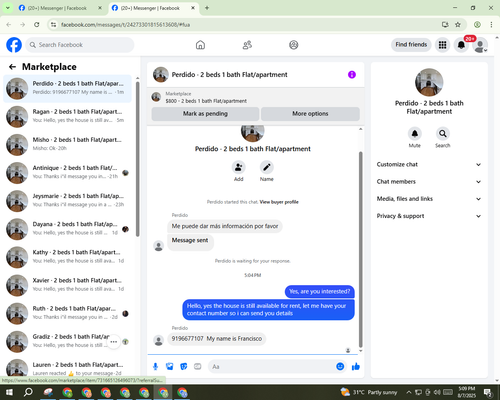Click the chat messages scrollbar
The height and width of the screenshot is (400, 500).
pyautogui.click(x=360, y=249)
